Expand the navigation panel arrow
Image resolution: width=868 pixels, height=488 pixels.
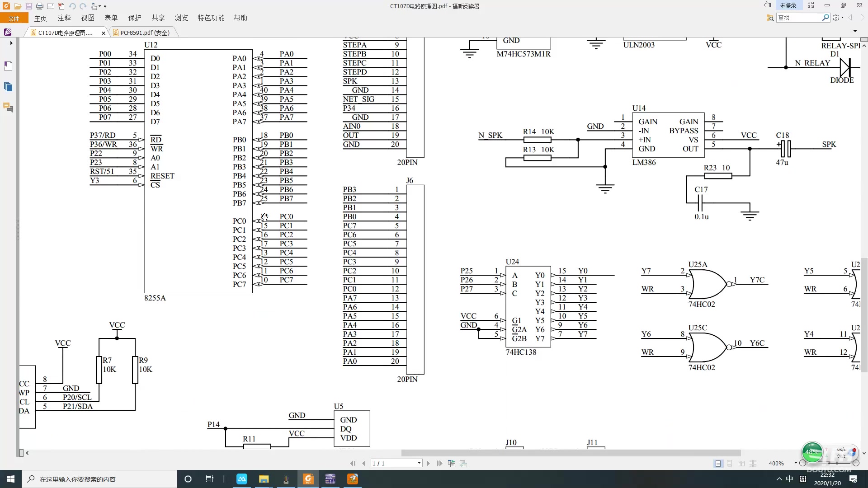pos(11,43)
